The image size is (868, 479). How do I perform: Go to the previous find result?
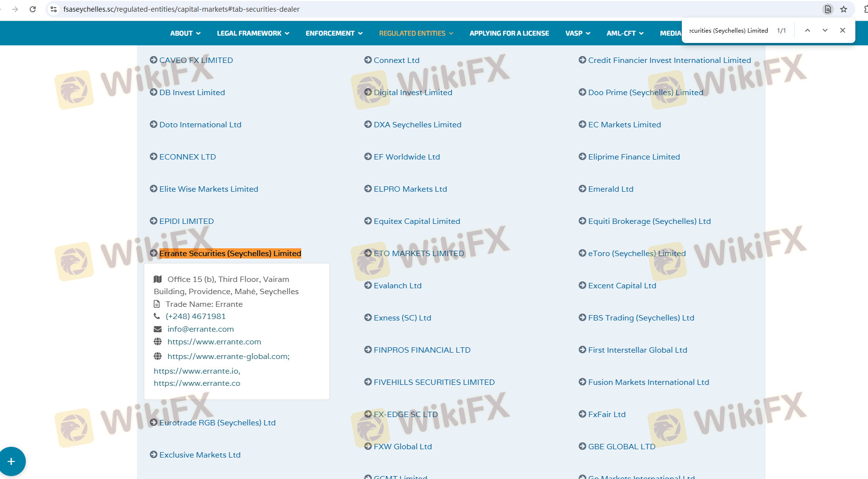807,30
